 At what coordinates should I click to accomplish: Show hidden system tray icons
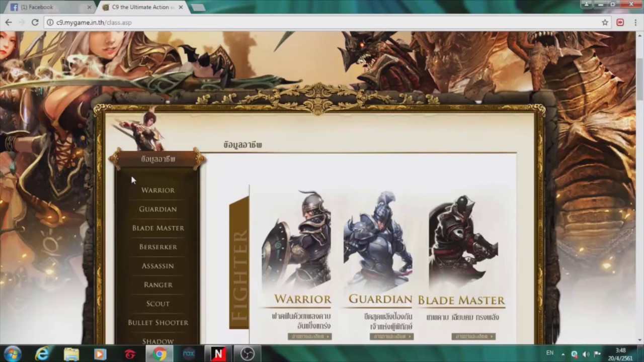(563, 354)
